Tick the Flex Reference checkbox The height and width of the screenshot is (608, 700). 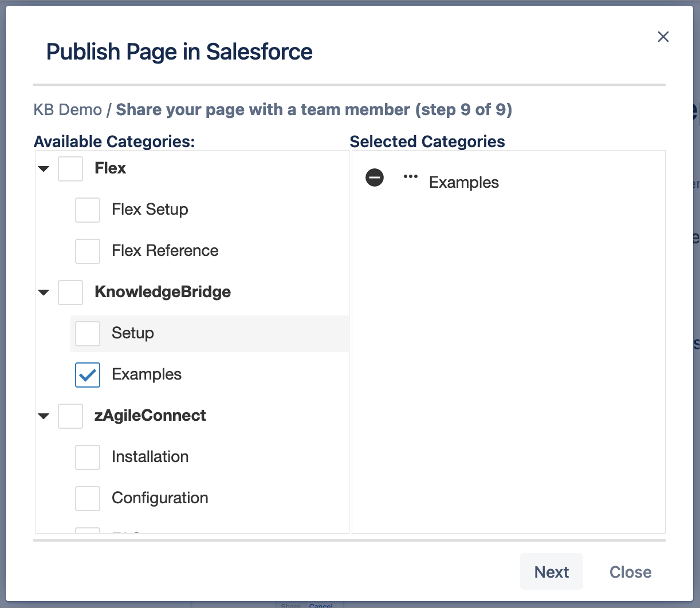88,251
